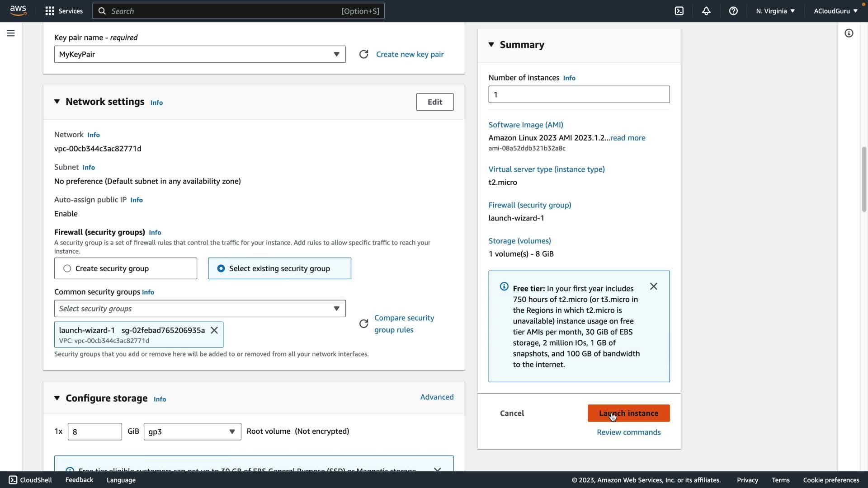868x488 pixels.
Task: Open the left hamburger navigation menu
Action: 11,33
